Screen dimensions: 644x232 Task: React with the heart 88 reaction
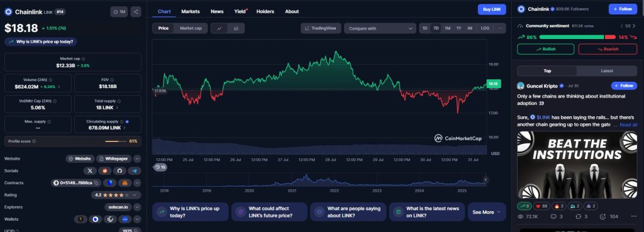pyautogui.click(x=542, y=206)
